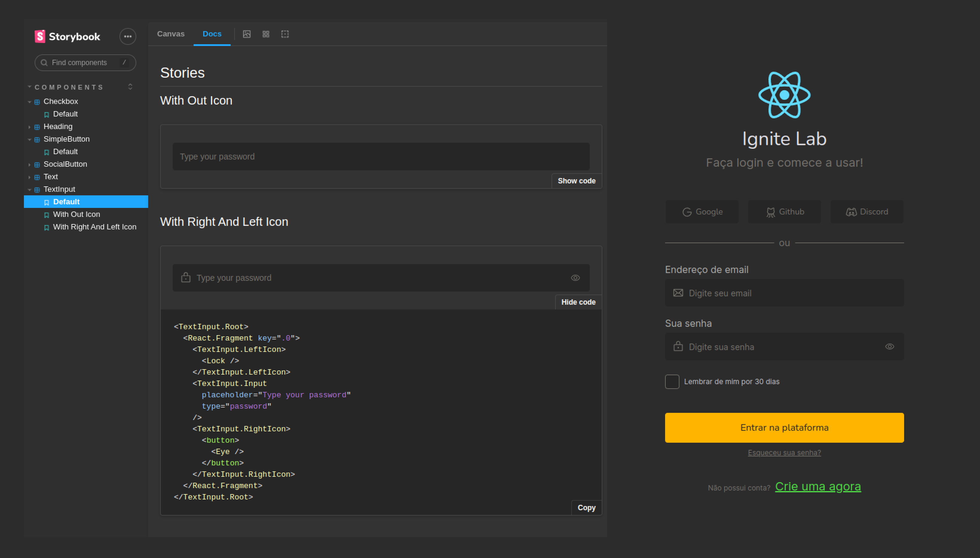Toggle the background image toolbar icon

click(247, 34)
